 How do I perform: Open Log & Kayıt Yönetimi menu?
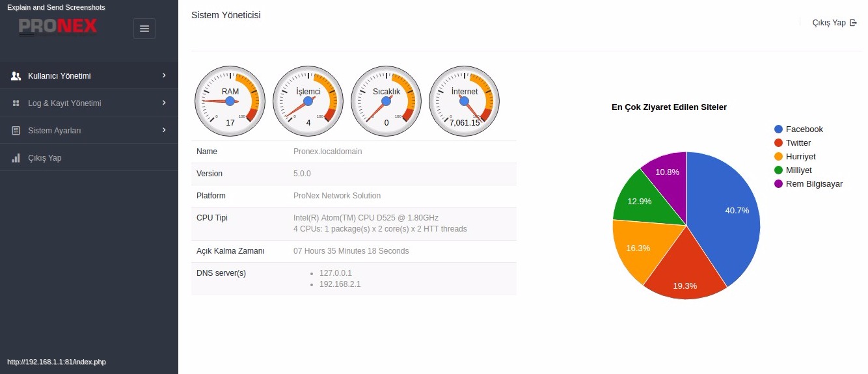coord(89,103)
